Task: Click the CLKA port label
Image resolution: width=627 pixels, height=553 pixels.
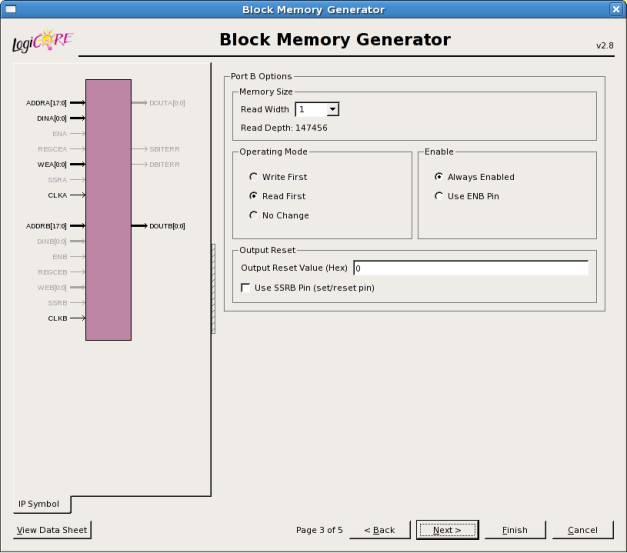Action: click(x=57, y=195)
